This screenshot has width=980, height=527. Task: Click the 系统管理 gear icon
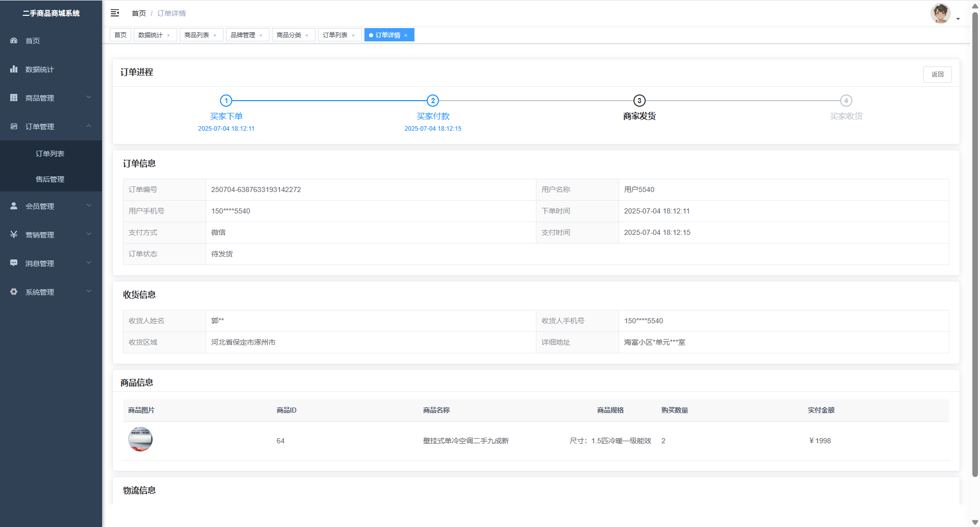pos(14,292)
